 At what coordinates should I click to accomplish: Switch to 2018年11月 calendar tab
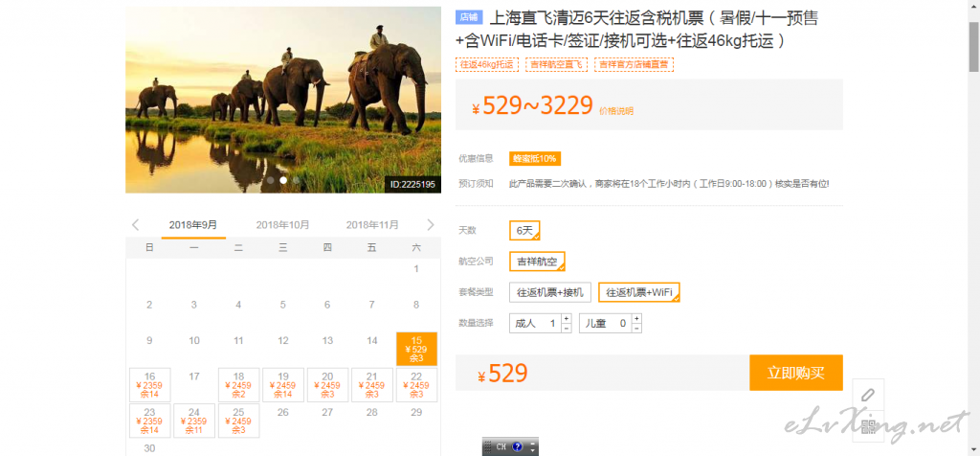[x=372, y=225]
